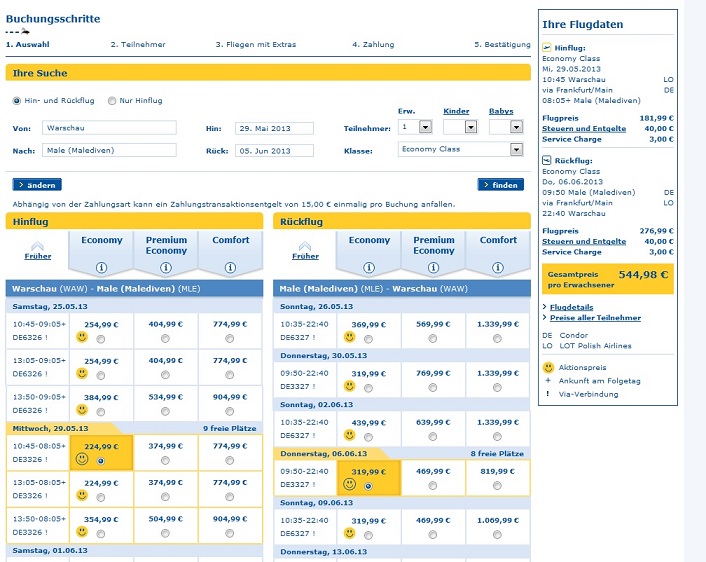Click the finden button

click(501, 185)
